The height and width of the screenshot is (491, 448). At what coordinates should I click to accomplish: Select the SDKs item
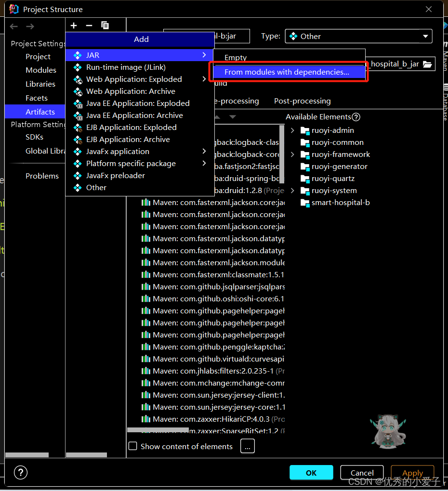click(x=35, y=137)
